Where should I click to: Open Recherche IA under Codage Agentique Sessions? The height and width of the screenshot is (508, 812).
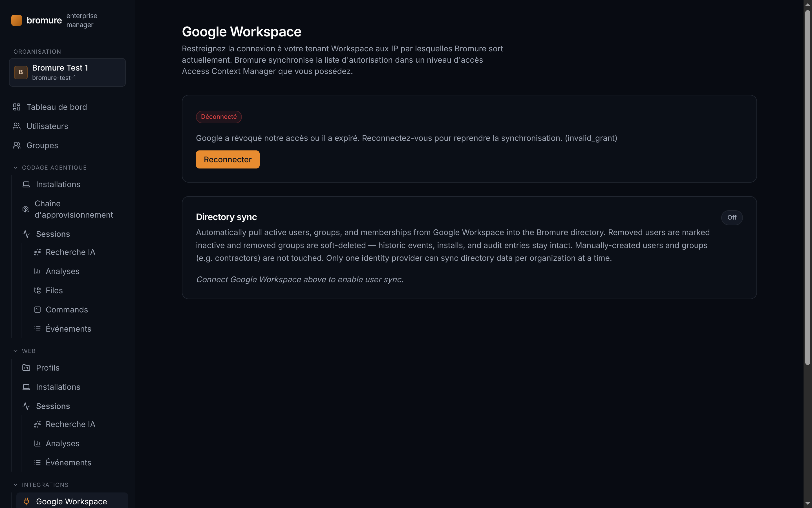pos(70,252)
